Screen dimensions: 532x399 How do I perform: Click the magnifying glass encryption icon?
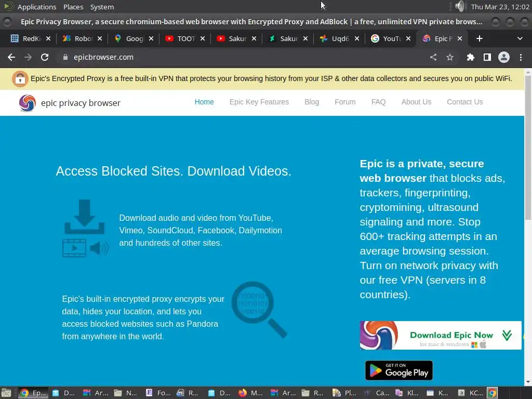[x=259, y=310]
